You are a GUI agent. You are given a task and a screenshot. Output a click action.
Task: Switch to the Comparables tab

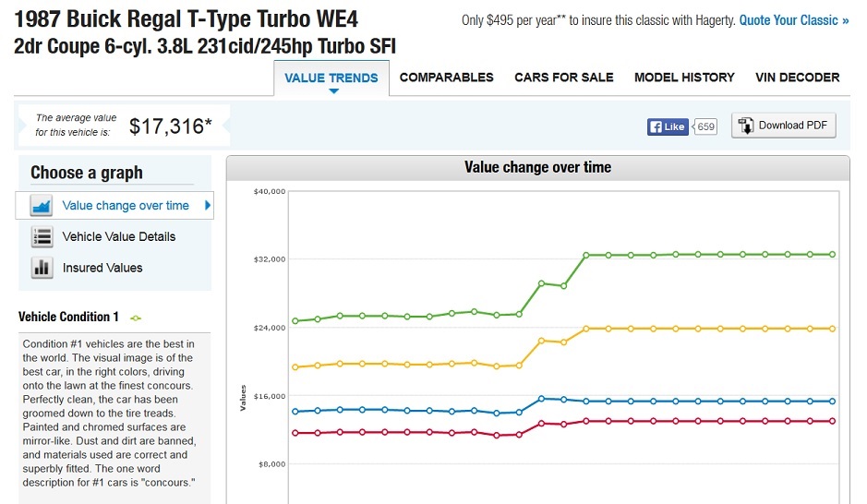446,78
